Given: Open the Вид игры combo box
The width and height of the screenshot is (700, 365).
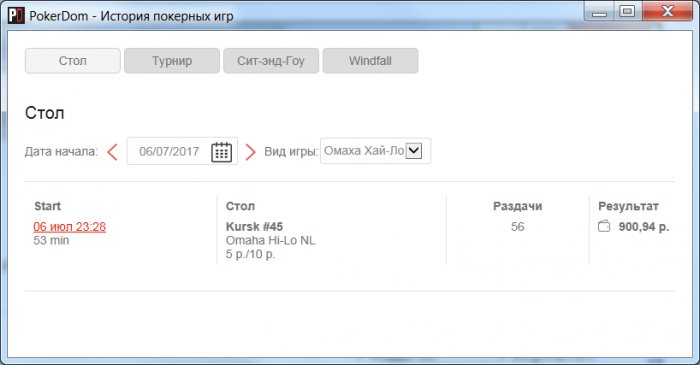Looking at the screenshot, I should (x=375, y=151).
